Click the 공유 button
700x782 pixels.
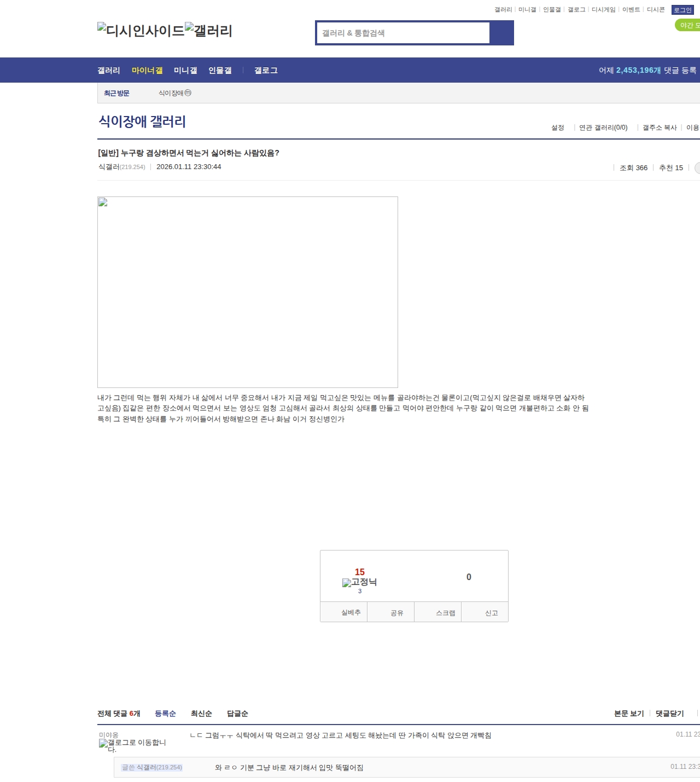pyautogui.click(x=390, y=612)
